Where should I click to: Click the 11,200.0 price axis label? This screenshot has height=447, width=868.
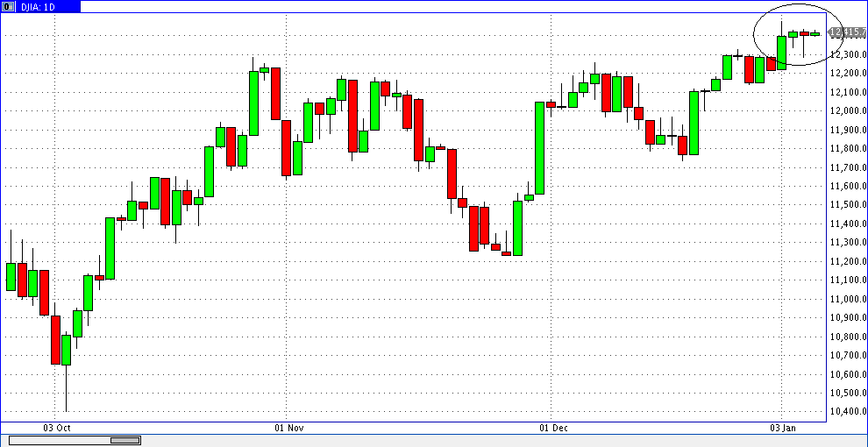point(849,262)
